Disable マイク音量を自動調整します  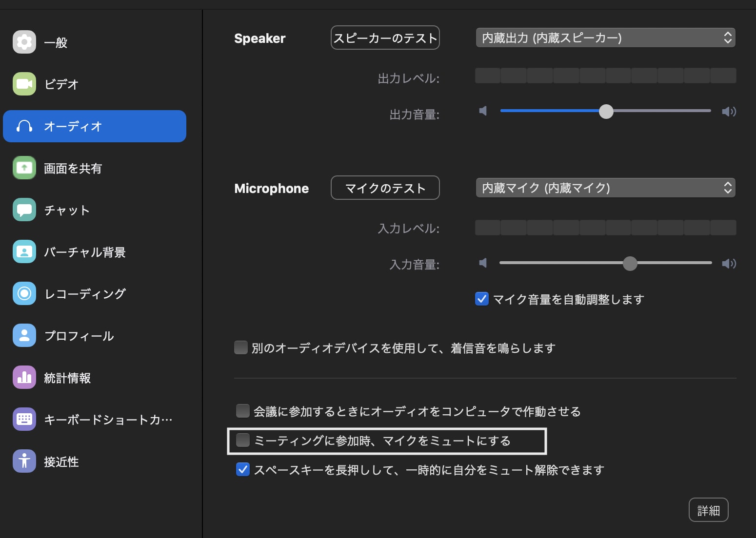point(481,299)
